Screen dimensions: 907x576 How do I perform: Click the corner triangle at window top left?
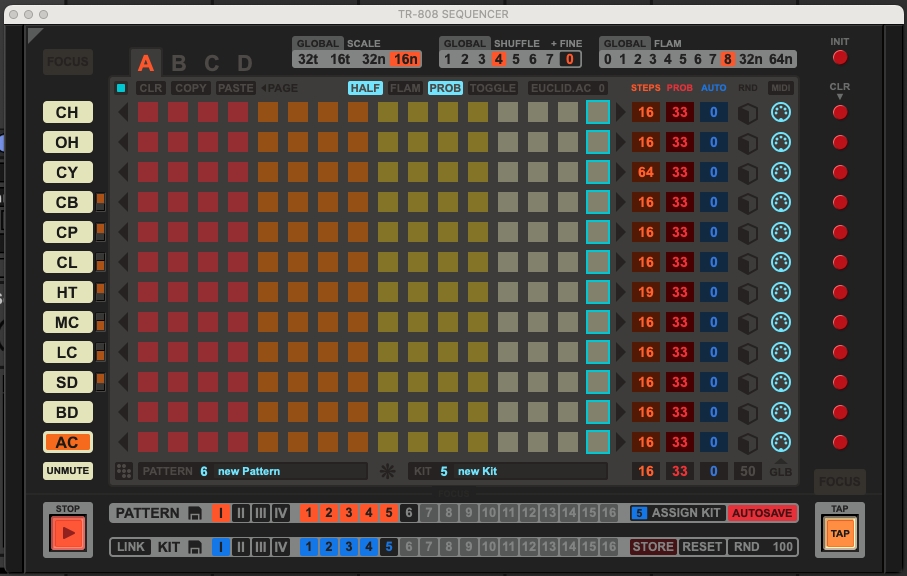34,34
